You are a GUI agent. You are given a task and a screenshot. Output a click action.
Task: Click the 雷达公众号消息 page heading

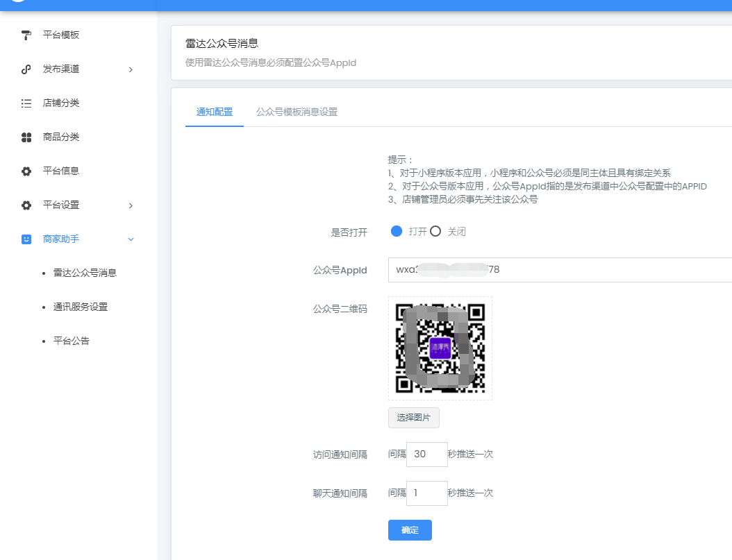pyautogui.click(x=222, y=43)
